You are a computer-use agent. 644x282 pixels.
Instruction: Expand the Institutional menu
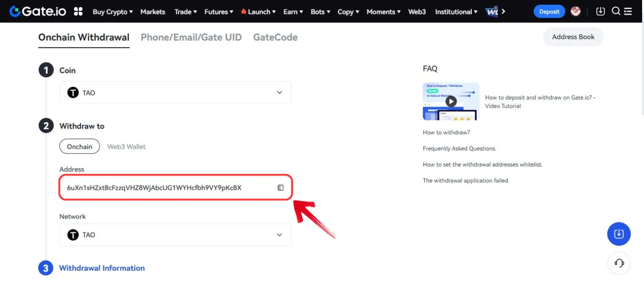(456, 12)
